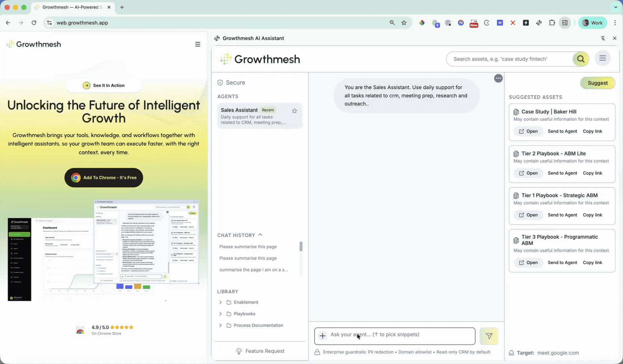623x364 pixels.
Task: Click Add To Chrome - It's Free
Action: click(x=103, y=178)
